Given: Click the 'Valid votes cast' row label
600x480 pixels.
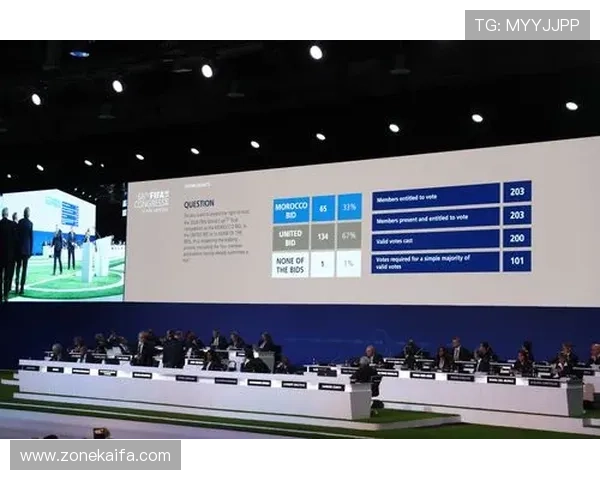Looking at the screenshot, I should [x=436, y=240].
